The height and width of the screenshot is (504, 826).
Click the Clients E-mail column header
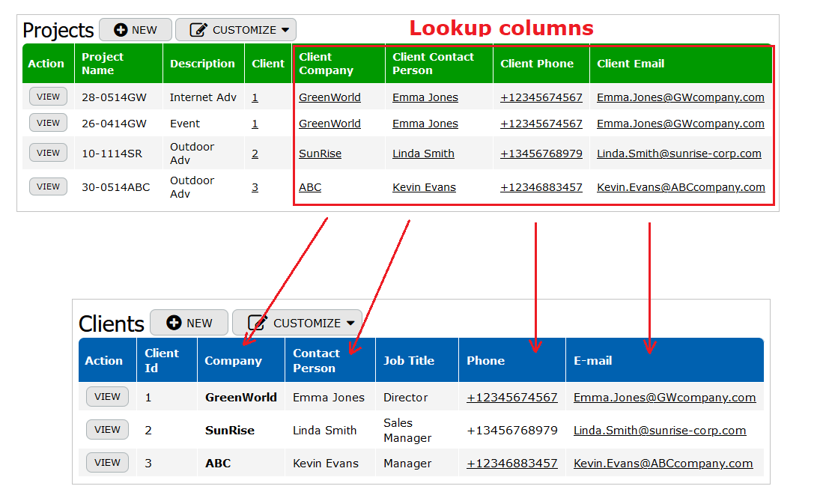pos(665,360)
